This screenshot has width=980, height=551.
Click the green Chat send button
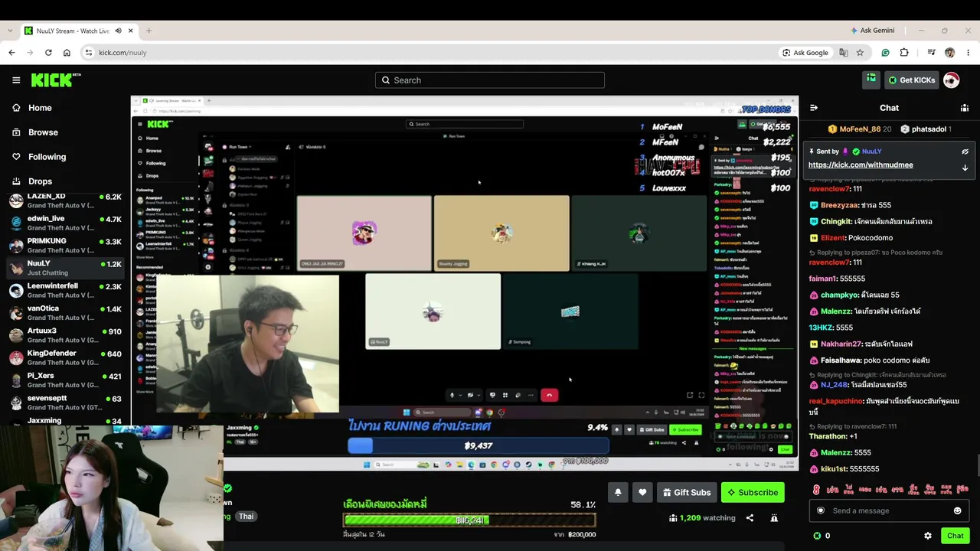pyautogui.click(x=955, y=536)
